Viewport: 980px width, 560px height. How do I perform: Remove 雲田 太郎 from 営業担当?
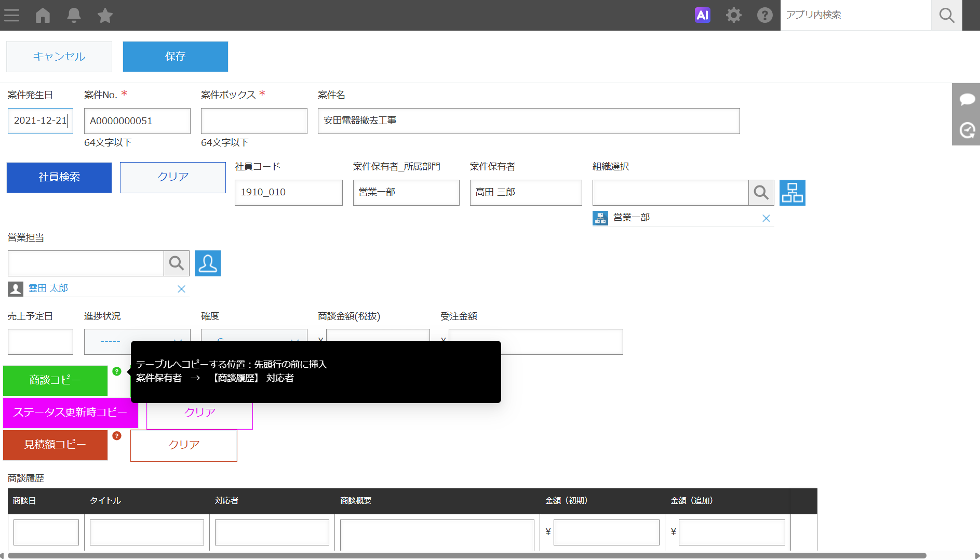coord(181,289)
